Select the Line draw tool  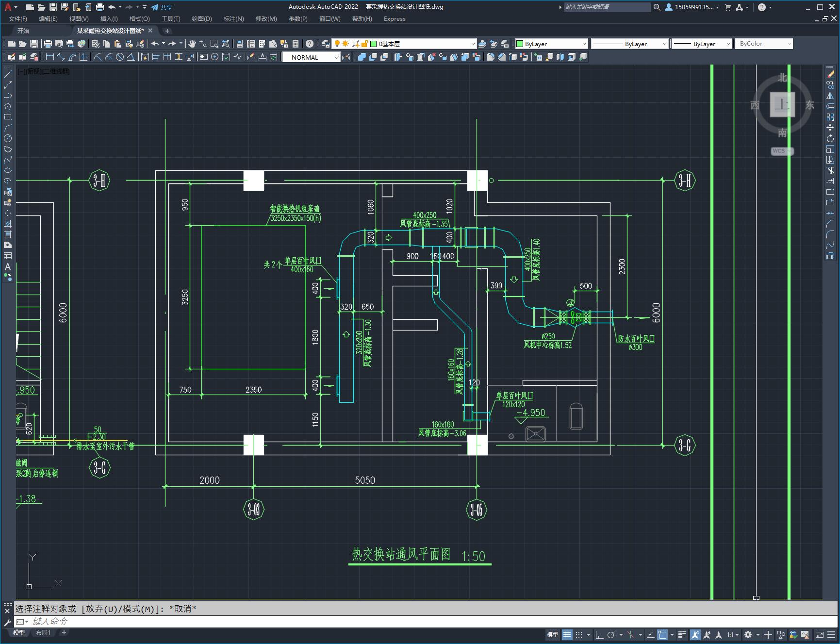tap(8, 74)
